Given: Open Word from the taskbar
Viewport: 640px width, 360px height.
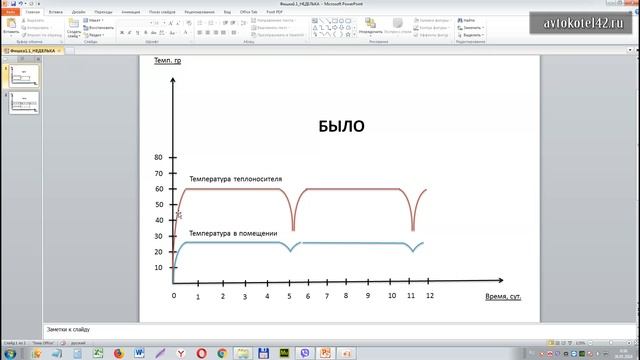Looking at the screenshot, I should (139, 353).
